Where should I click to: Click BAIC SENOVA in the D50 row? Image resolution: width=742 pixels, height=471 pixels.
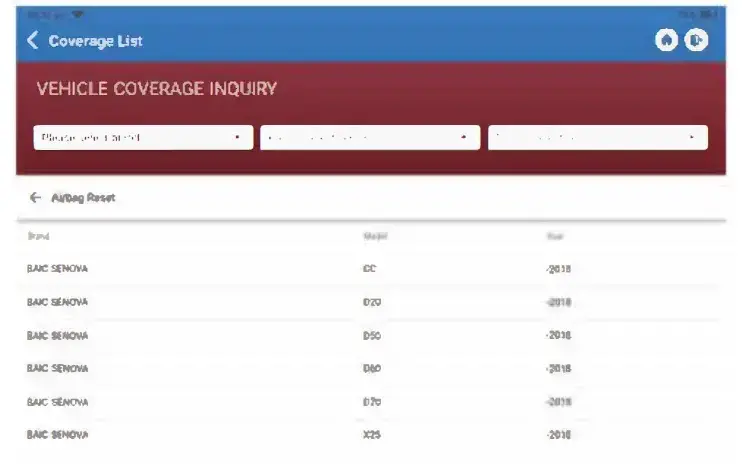[57, 336]
